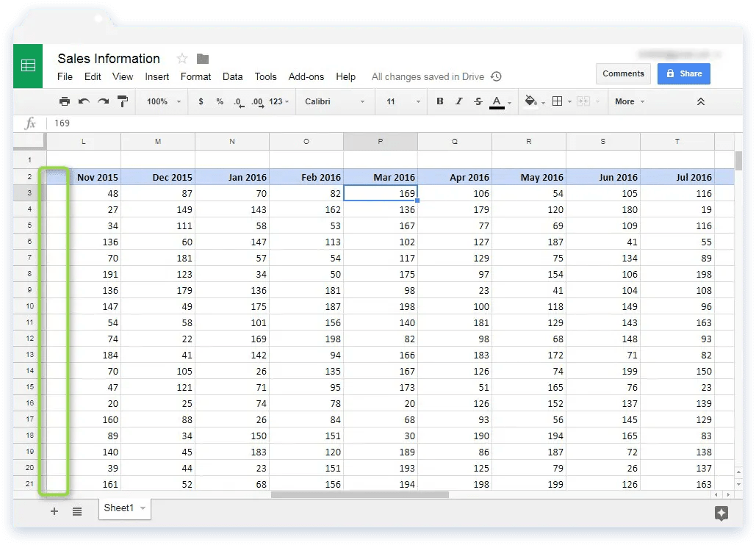Open the borders tool
The image size is (756, 545).
[558, 101]
